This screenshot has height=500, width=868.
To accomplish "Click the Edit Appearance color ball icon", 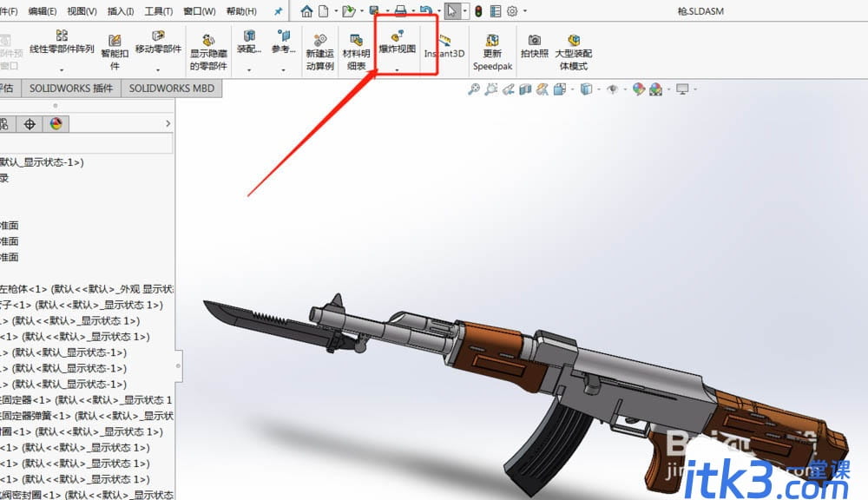I will pos(639,89).
